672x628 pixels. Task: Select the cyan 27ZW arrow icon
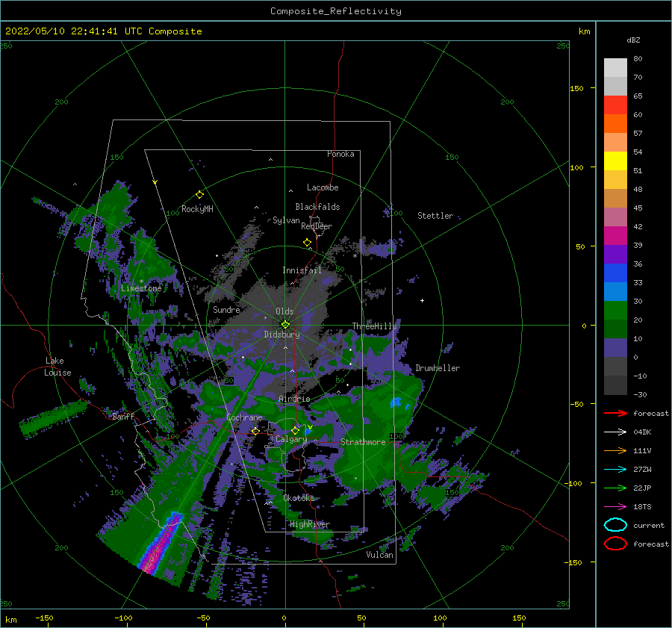tap(615, 470)
